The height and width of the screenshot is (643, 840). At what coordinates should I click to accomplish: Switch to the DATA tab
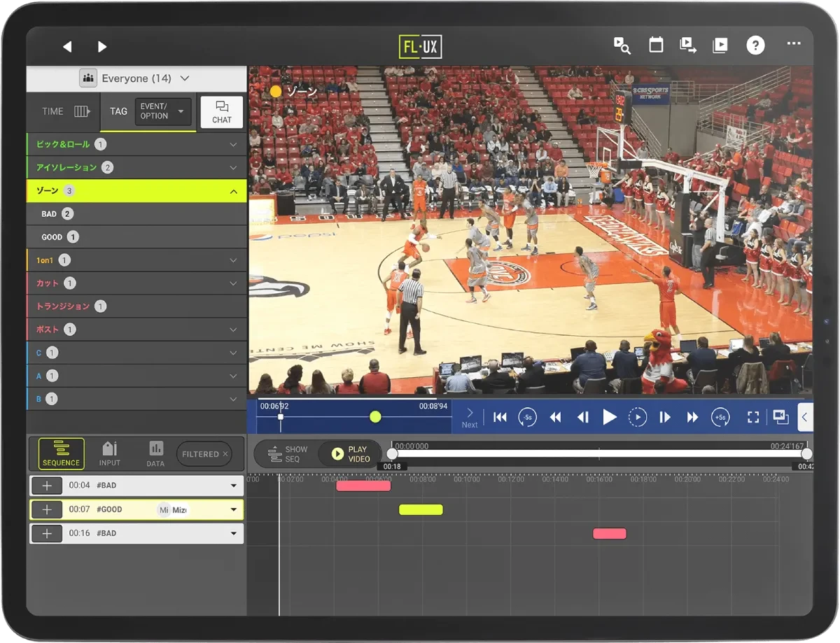pos(155,453)
